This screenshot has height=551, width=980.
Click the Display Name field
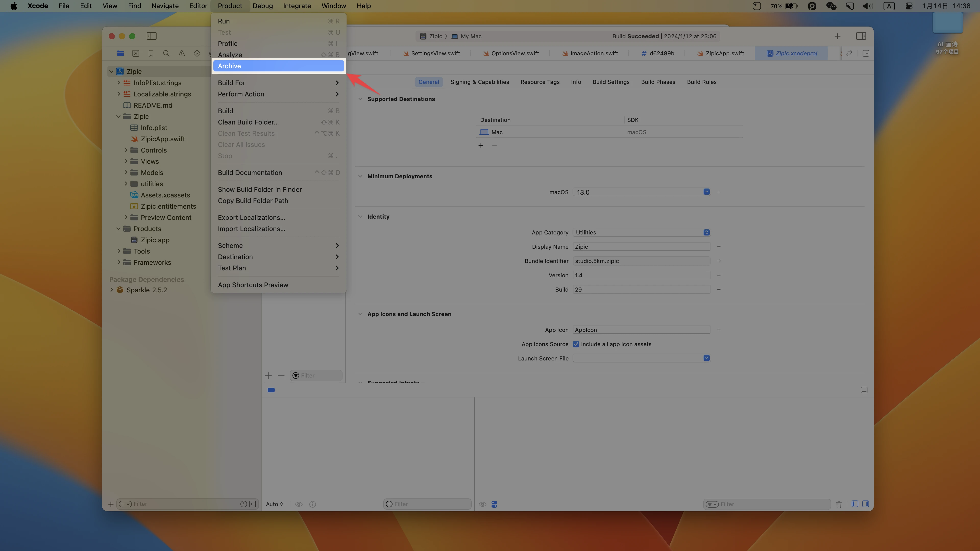[641, 246]
